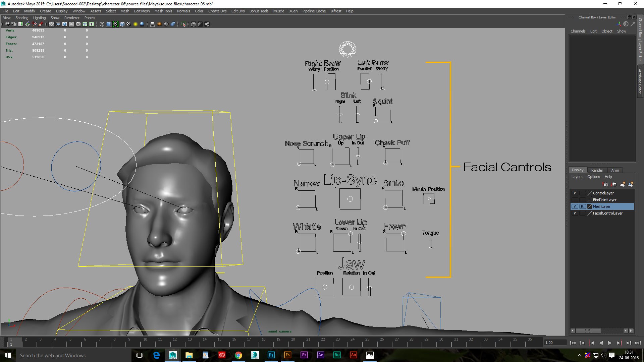Image resolution: width=644 pixels, height=362 pixels.
Task: Open Maya from the Windows taskbar
Action: [x=173, y=355]
